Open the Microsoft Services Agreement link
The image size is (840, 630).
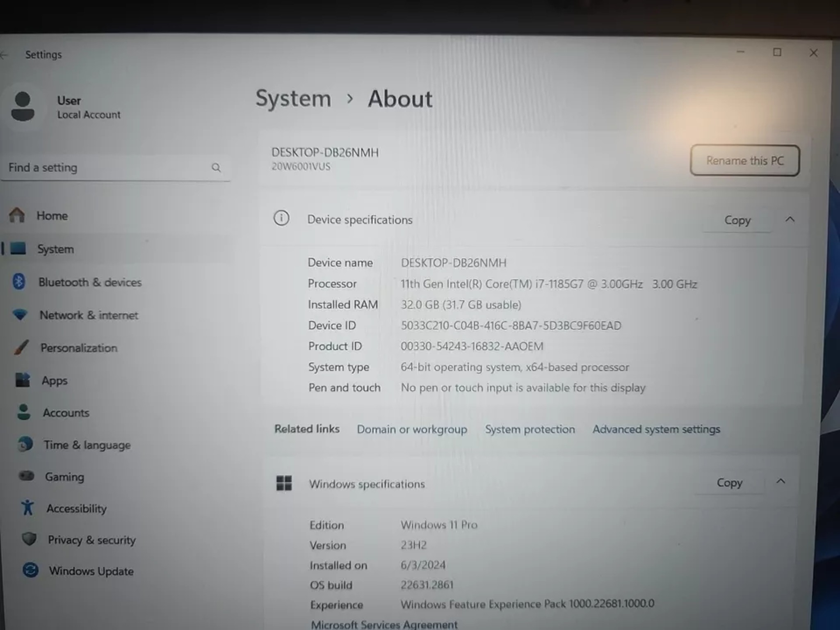coord(384,624)
